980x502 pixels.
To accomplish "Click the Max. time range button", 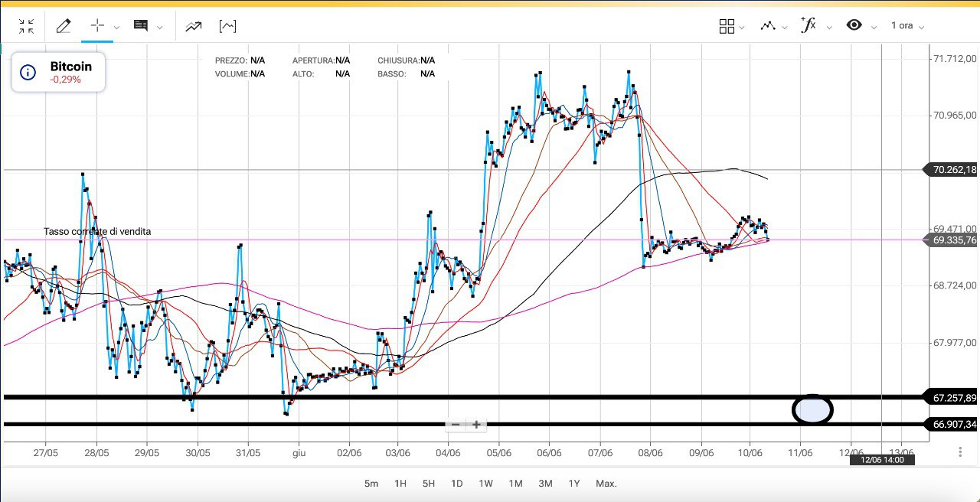I will click(x=606, y=484).
